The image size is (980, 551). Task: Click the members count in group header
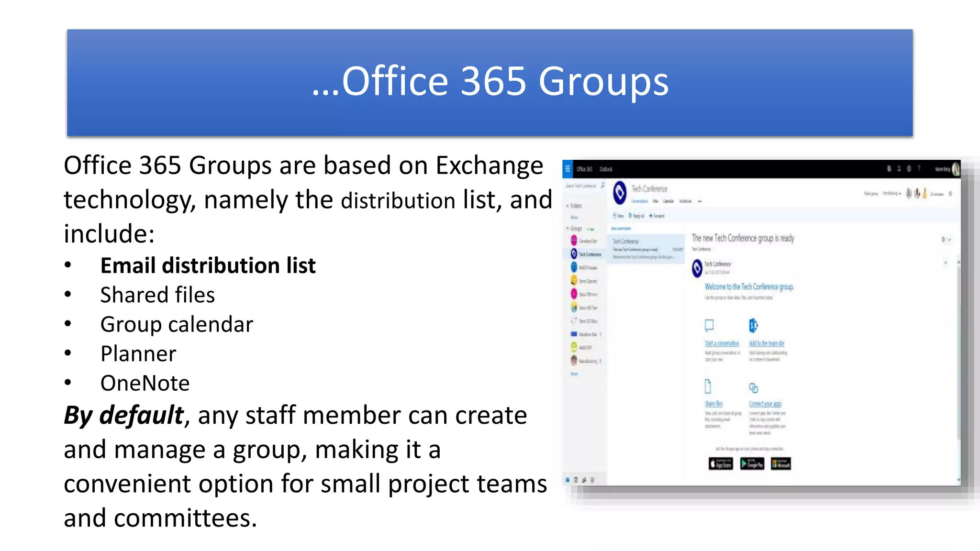937,194
